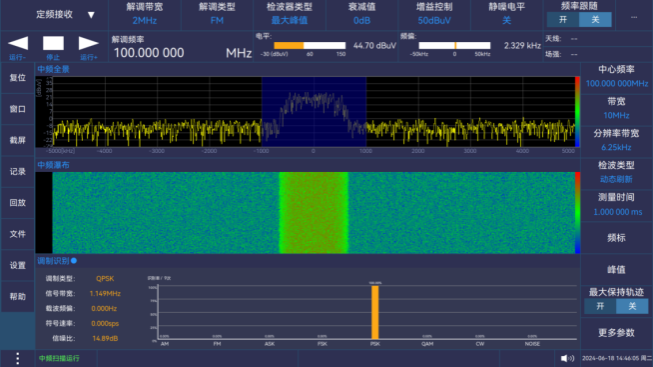
Task: Change 衰减值 0dB setting
Action: [x=362, y=14]
